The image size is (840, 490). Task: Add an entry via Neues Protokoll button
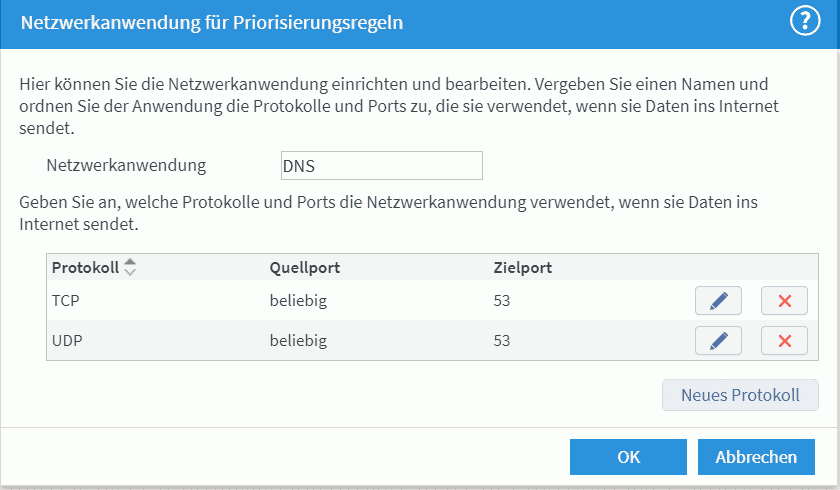pos(740,395)
